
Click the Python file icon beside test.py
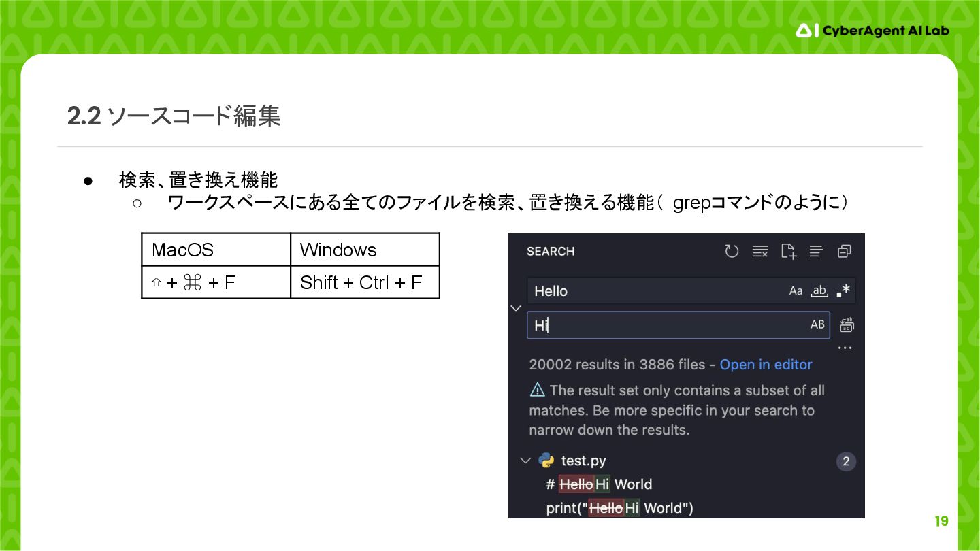(546, 461)
